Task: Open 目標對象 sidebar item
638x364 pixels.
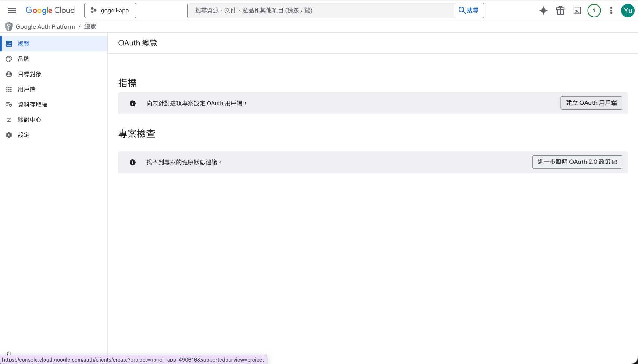Action: [30, 74]
